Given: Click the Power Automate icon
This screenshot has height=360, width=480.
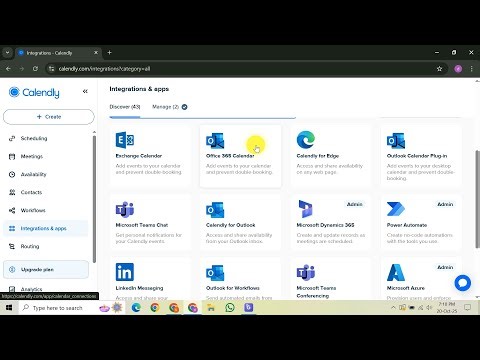Looking at the screenshot, I should click(x=396, y=209).
